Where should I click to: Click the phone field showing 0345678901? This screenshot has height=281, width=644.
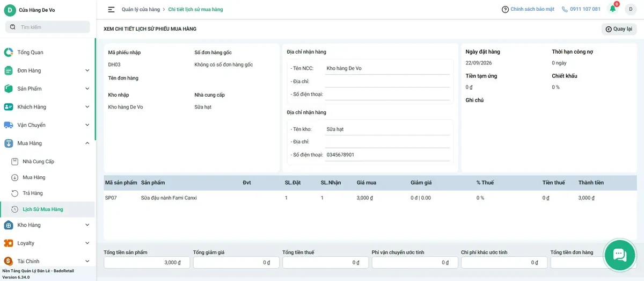pos(387,155)
